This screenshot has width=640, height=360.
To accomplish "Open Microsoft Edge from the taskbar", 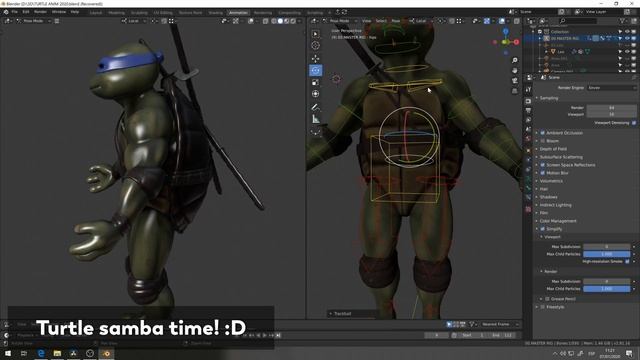I will coord(41,353).
